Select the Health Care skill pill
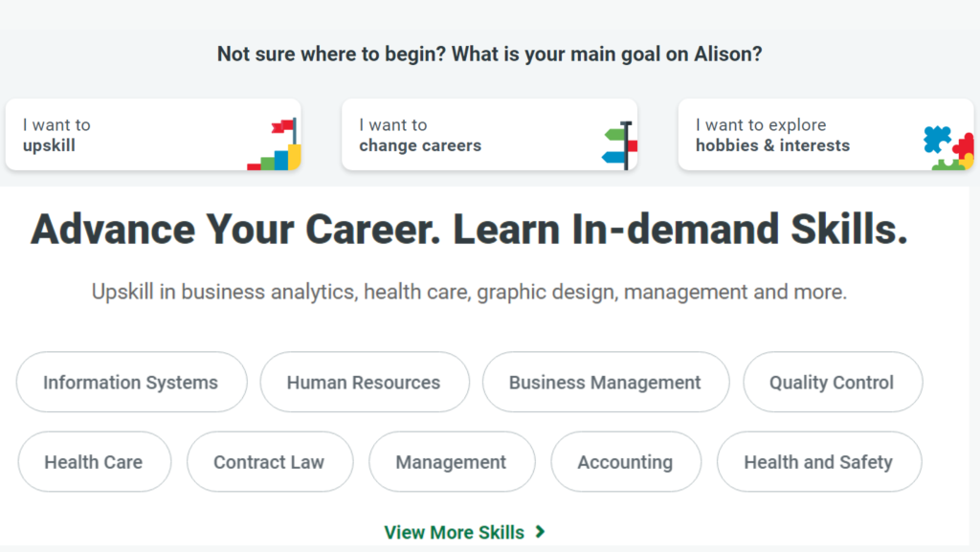 click(x=95, y=462)
